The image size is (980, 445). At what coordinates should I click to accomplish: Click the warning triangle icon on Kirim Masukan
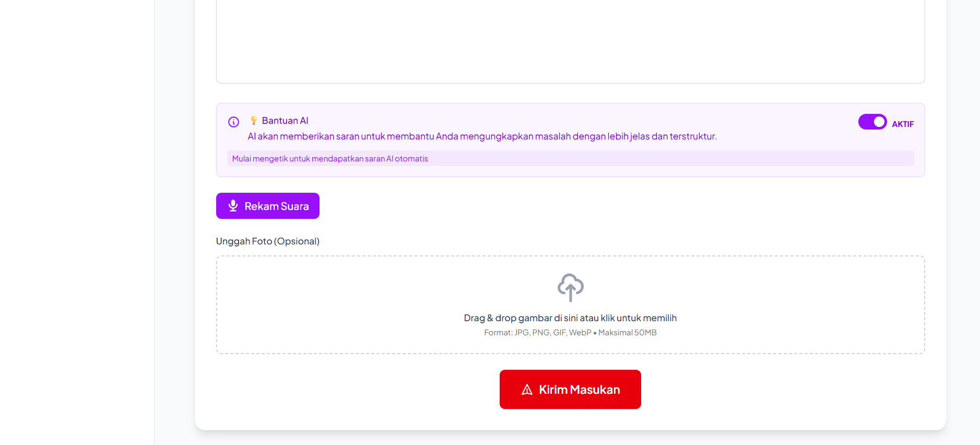(527, 390)
